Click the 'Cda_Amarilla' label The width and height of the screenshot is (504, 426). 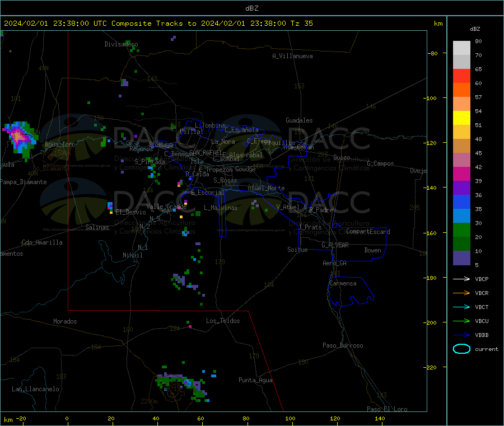click(x=42, y=242)
